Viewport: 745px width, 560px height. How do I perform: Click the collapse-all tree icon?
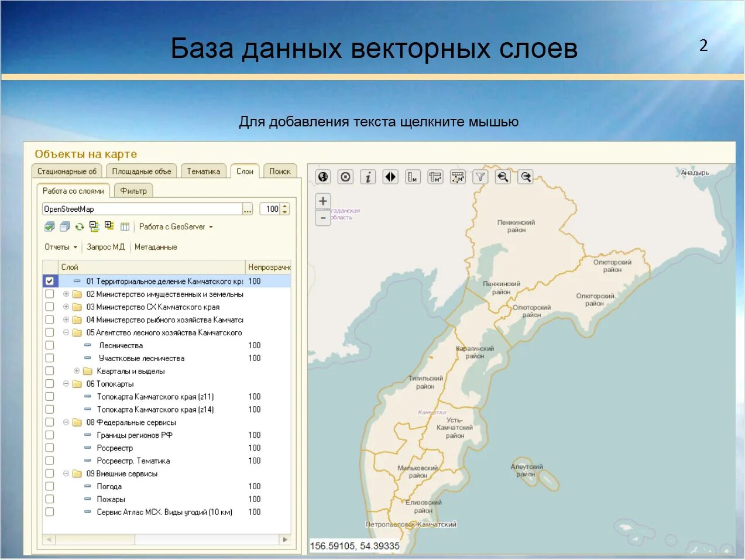94,226
